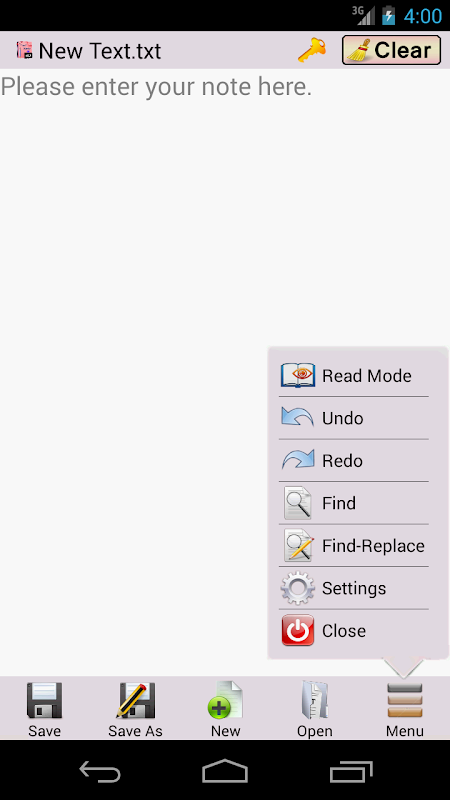Screen dimensions: 450x800
Task: Tap the Clear button with broom
Action: [x=391, y=50]
